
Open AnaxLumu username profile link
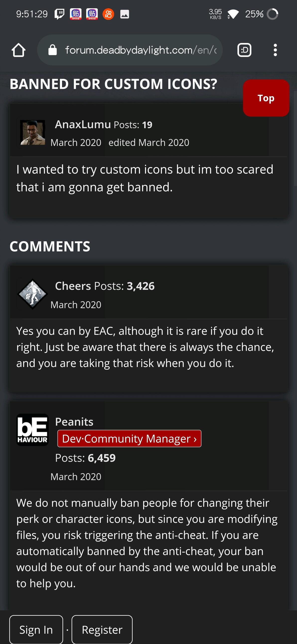click(83, 124)
